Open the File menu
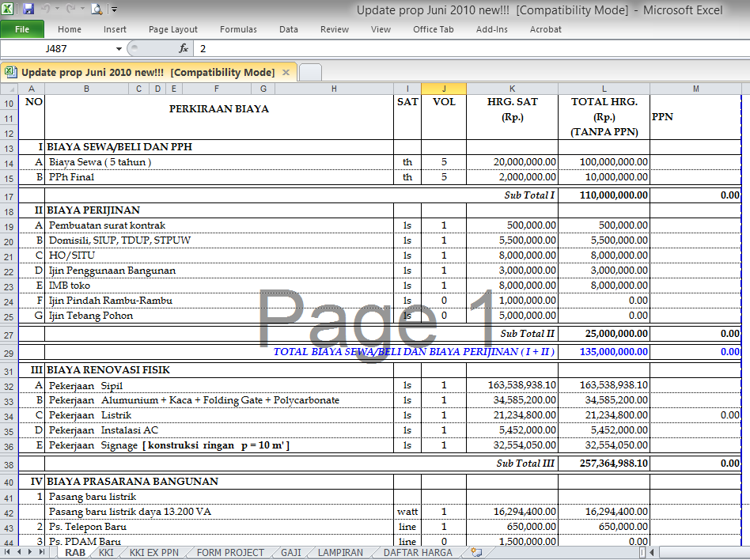Image resolution: width=750 pixels, height=560 pixels. tap(21, 29)
